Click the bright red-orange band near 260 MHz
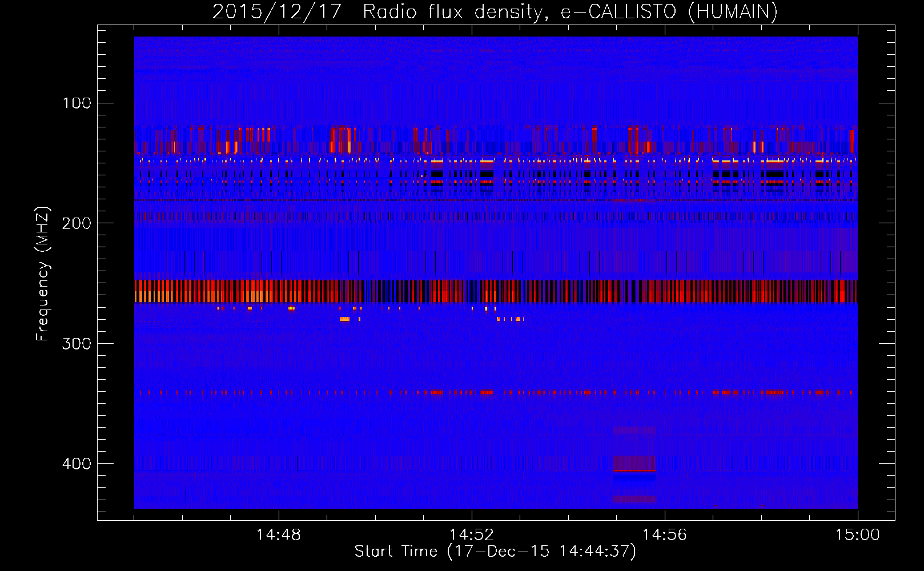The width and height of the screenshot is (924, 571). pyautogui.click(x=496, y=291)
